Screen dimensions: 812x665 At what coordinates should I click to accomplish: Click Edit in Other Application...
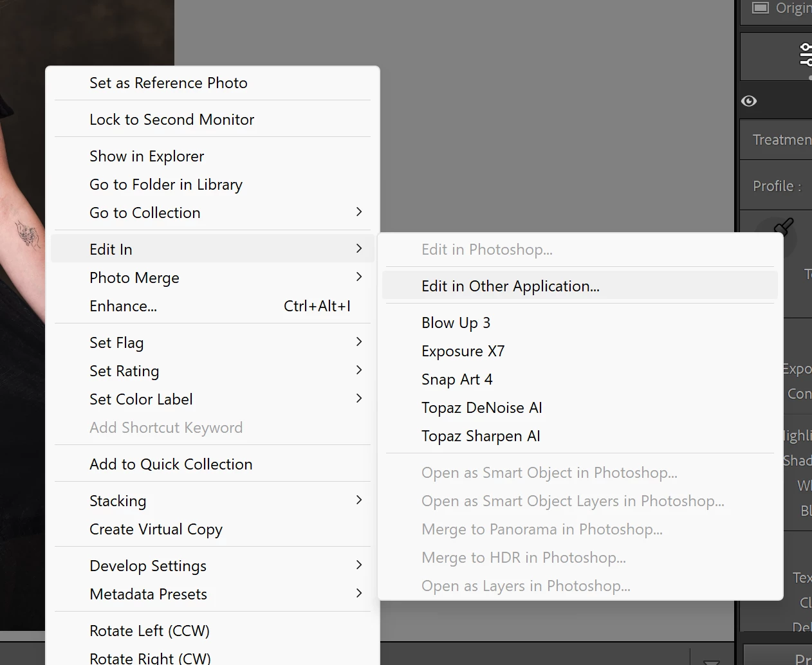pyautogui.click(x=580, y=286)
